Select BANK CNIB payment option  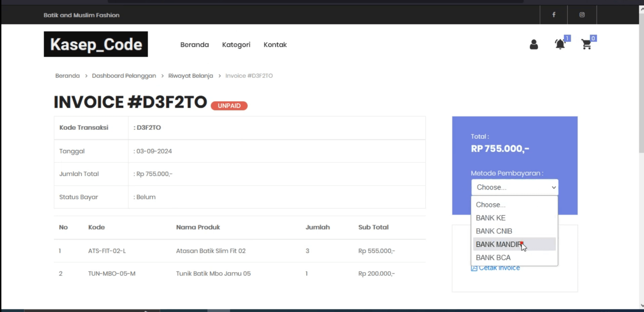[514, 231]
